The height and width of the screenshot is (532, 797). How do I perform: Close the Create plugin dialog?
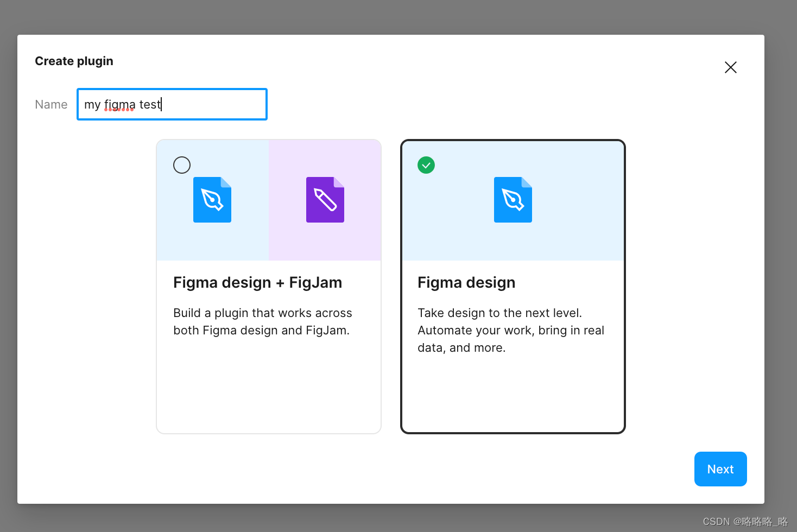[730, 67]
